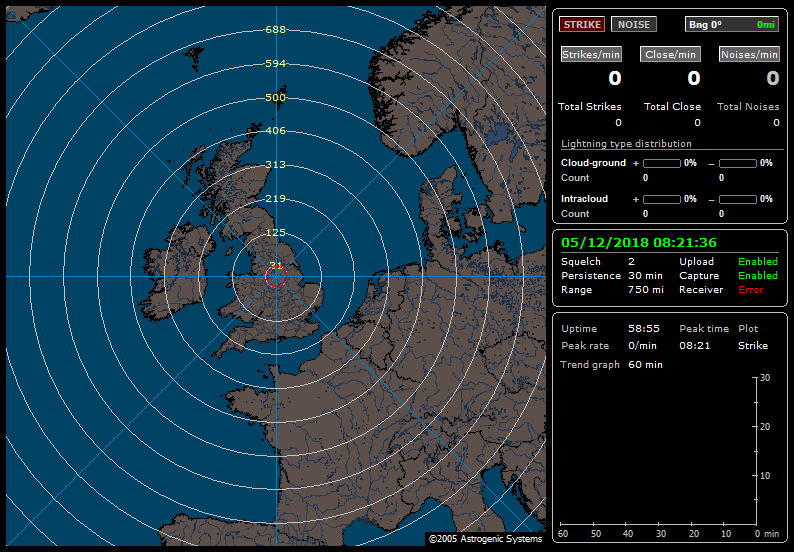Click the 500 range ring label
This screenshot has width=794, height=552.
tap(275, 98)
